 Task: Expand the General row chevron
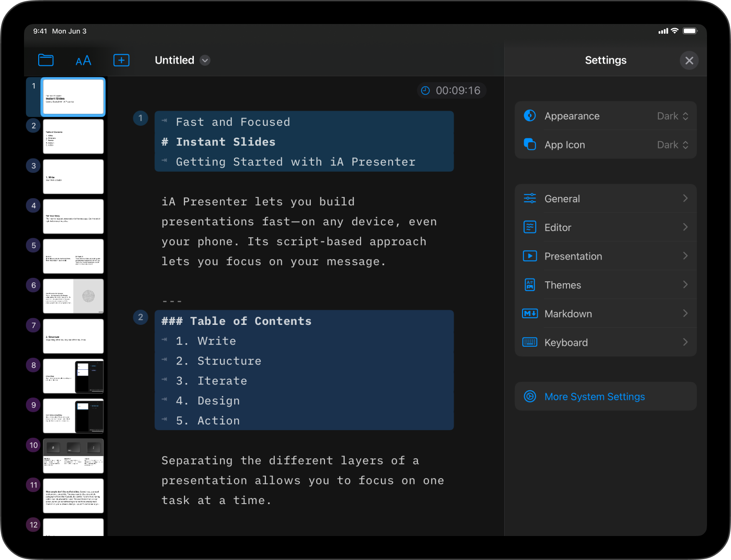click(685, 198)
